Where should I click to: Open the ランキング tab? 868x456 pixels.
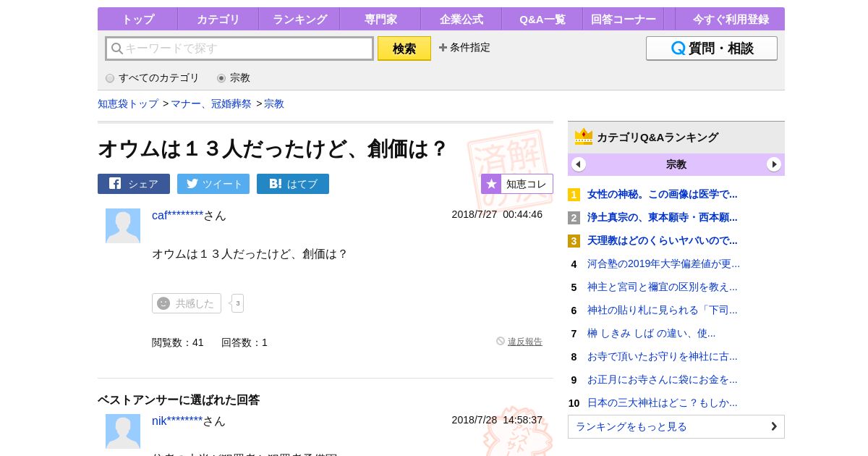pos(299,20)
